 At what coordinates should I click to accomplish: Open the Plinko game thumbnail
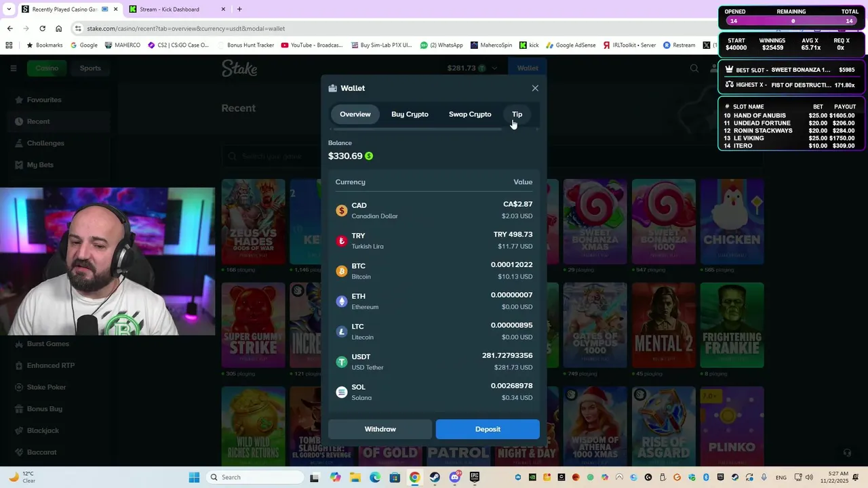732,427
